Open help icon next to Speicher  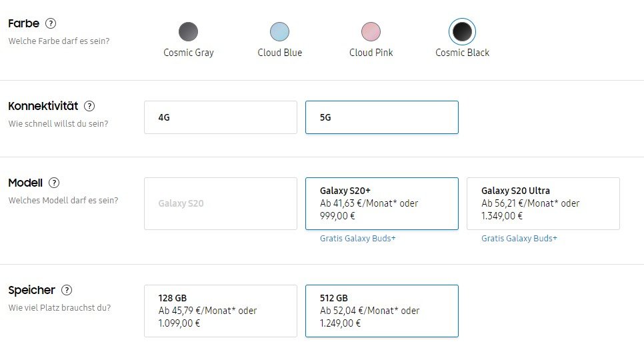67,290
